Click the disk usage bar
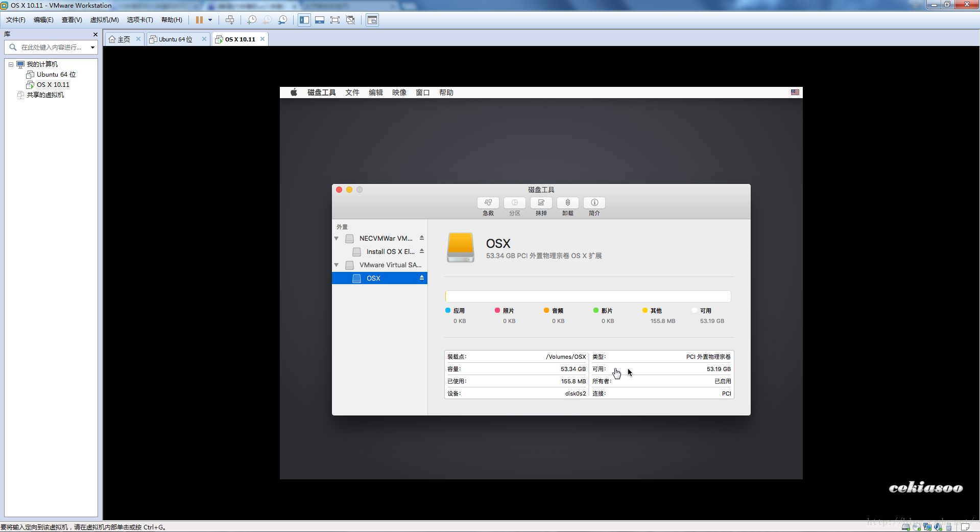 pyautogui.click(x=588, y=296)
